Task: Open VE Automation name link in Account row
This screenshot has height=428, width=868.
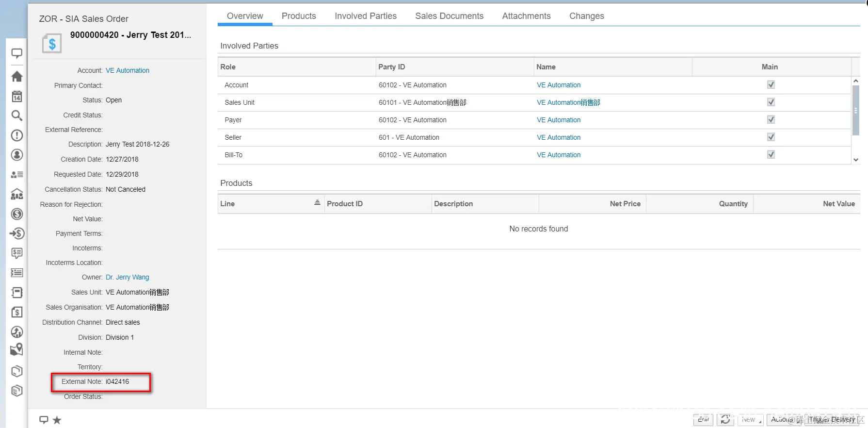Action: point(559,85)
